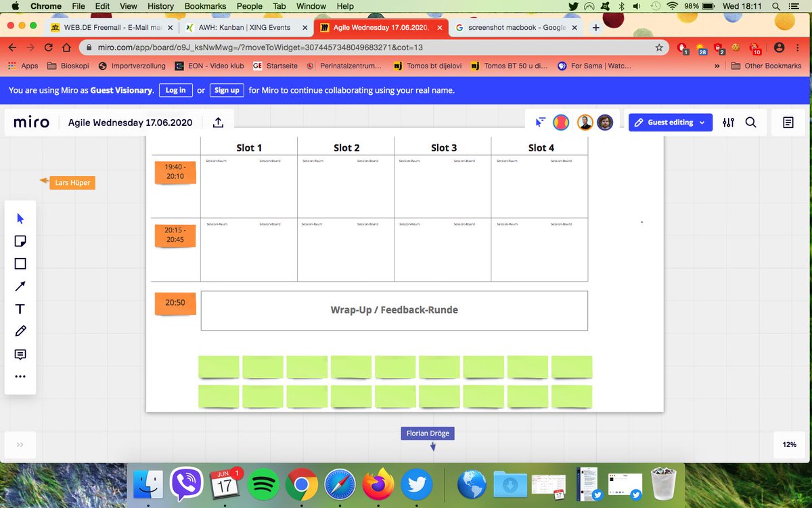Click the miro logo

pos(32,123)
